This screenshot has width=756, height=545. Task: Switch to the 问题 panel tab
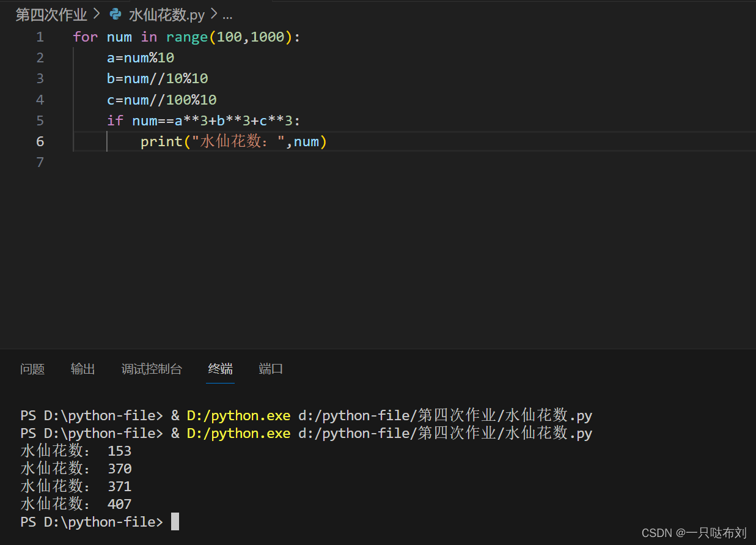[32, 369]
